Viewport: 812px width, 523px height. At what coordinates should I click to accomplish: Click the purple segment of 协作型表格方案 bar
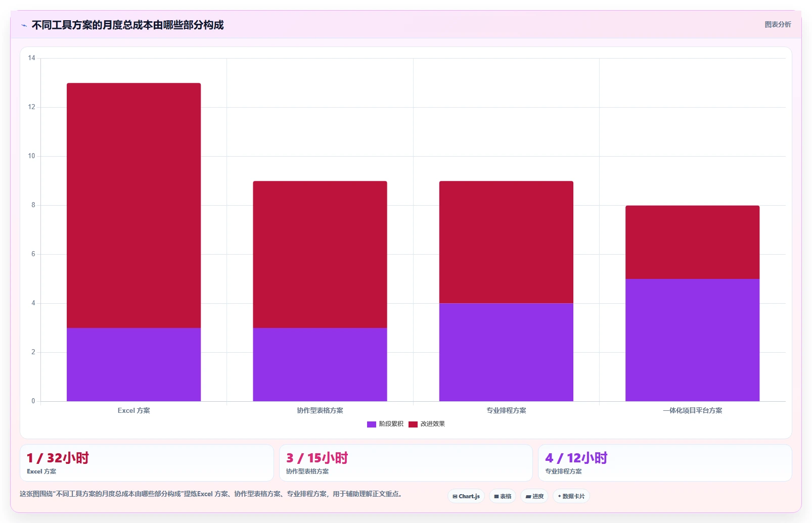pyautogui.click(x=320, y=364)
